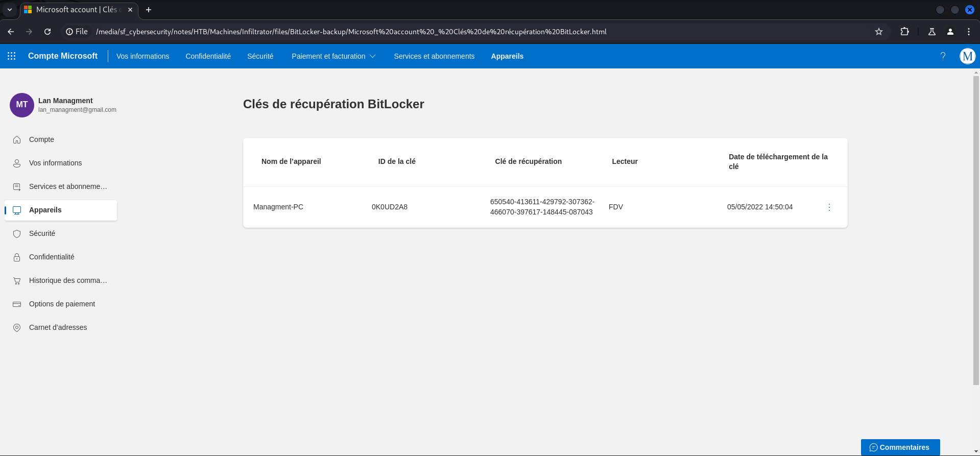The height and width of the screenshot is (456, 980).
Task: Open a new browser tab
Action: click(149, 10)
